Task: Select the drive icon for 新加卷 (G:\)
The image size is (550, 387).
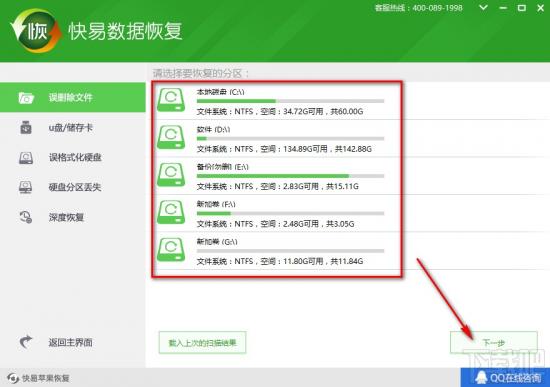Action: tap(171, 250)
